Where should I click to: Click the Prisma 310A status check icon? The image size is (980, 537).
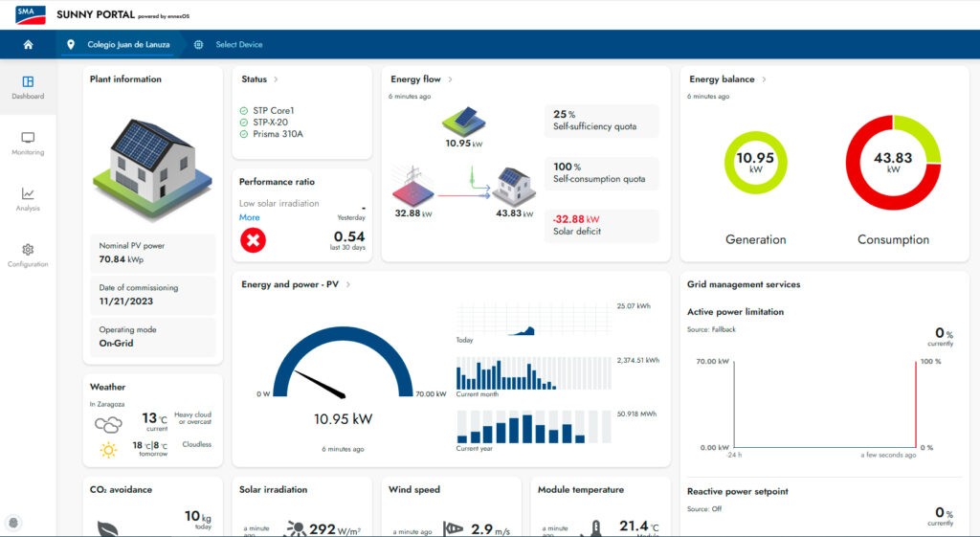pos(244,134)
